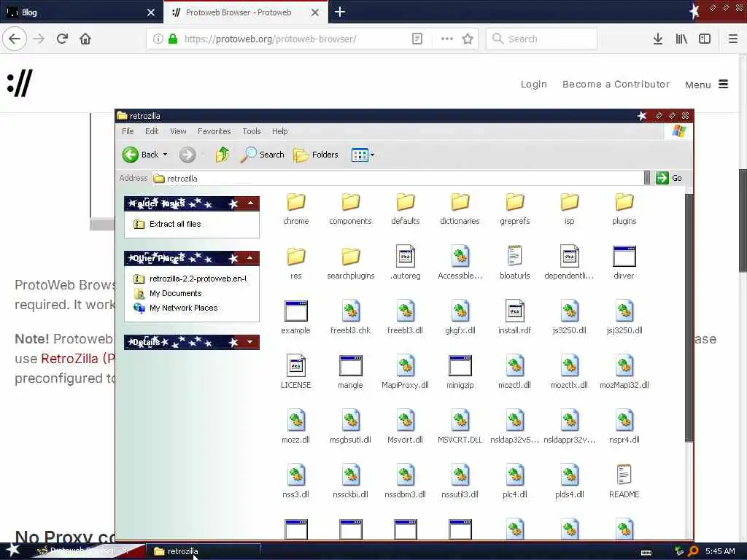Open Firefox hamburger menu
This screenshot has height=560, width=747.
coord(733,39)
